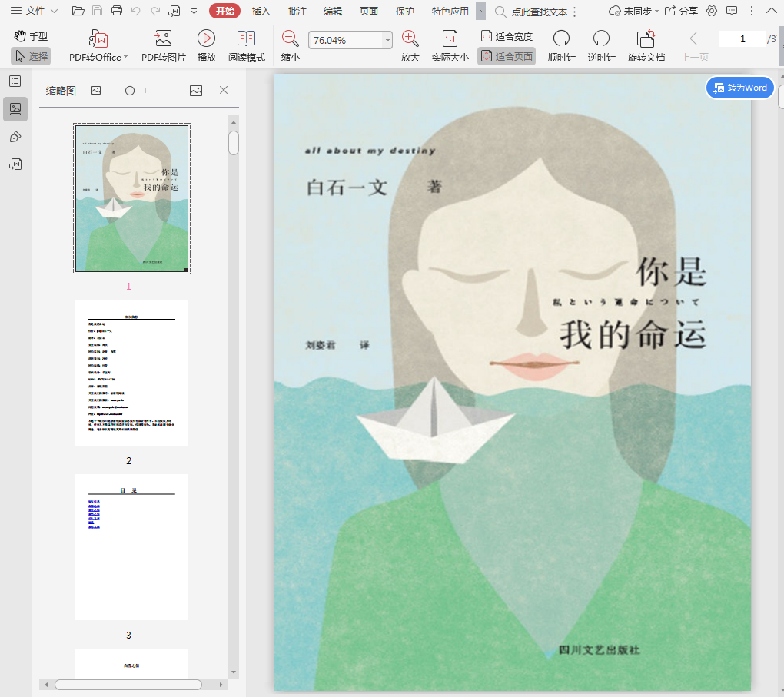Select the 手型 hand tool
The width and height of the screenshot is (784, 697).
tap(31, 36)
